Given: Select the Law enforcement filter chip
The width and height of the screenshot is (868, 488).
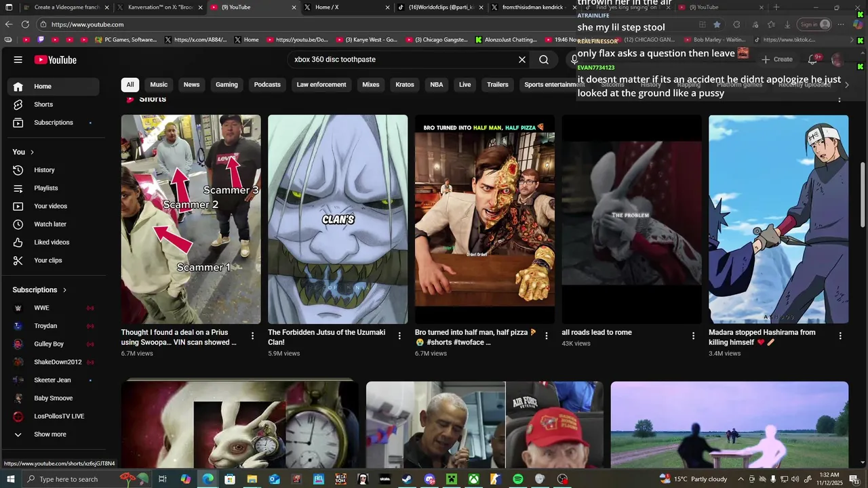Looking at the screenshot, I should coord(321,85).
